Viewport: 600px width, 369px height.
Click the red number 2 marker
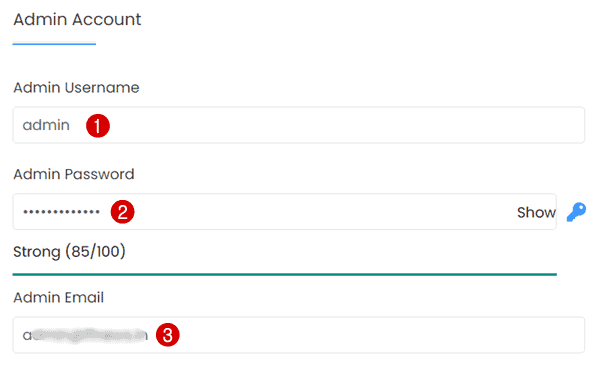(x=122, y=212)
